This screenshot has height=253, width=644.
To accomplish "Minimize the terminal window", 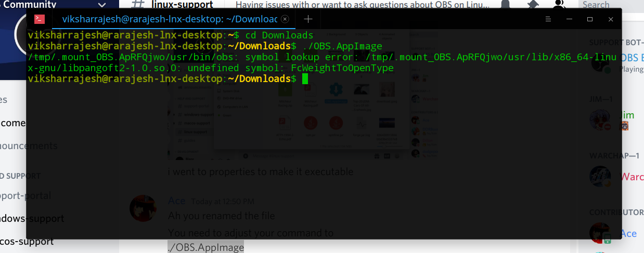I will tap(569, 19).
